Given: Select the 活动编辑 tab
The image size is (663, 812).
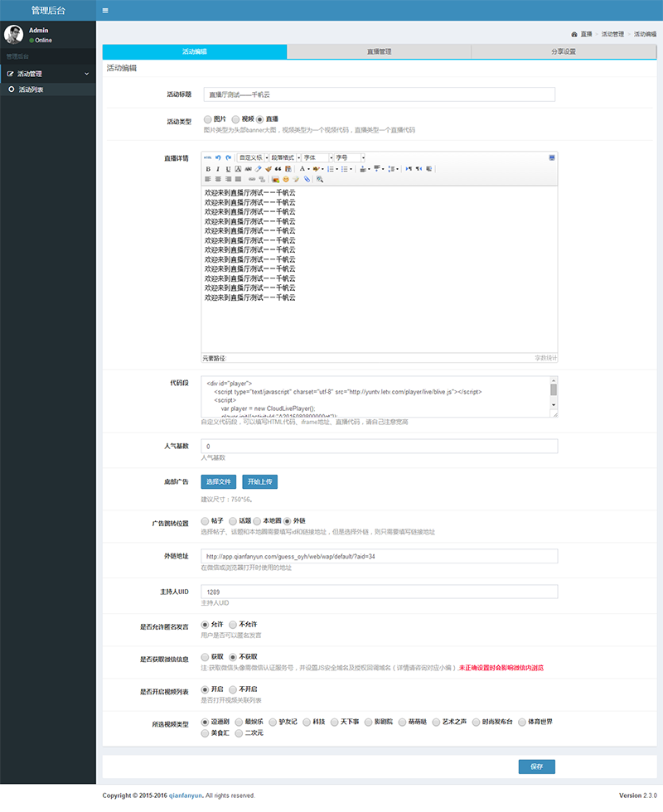Looking at the screenshot, I should tap(195, 51).
